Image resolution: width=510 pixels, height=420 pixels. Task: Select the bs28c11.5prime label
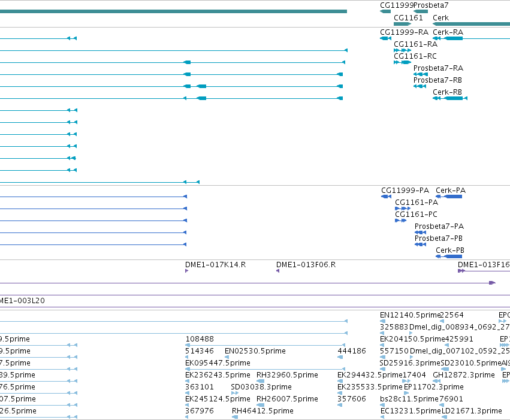point(409,399)
